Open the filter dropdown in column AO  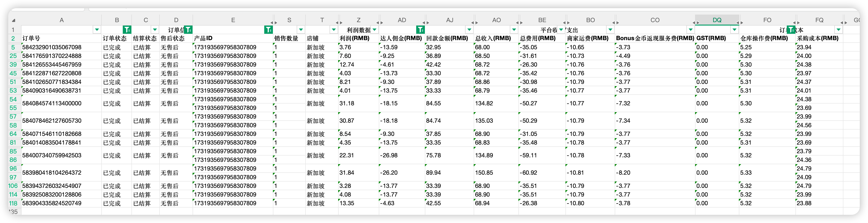(514, 30)
